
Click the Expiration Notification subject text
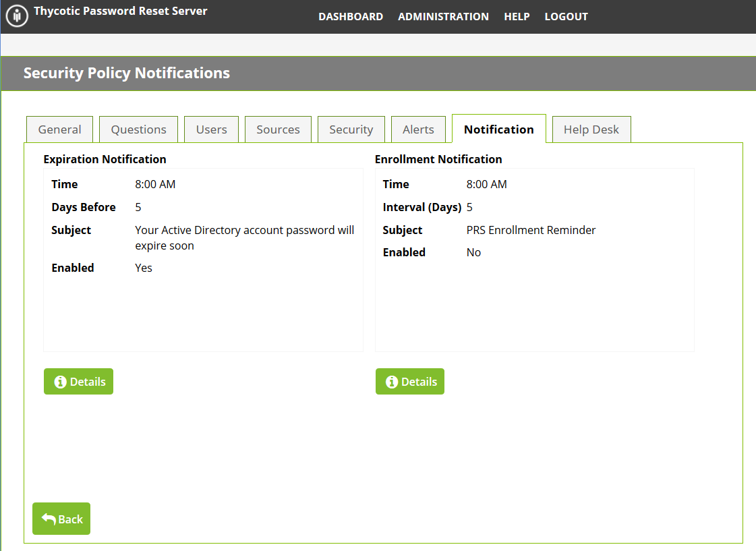tap(244, 237)
